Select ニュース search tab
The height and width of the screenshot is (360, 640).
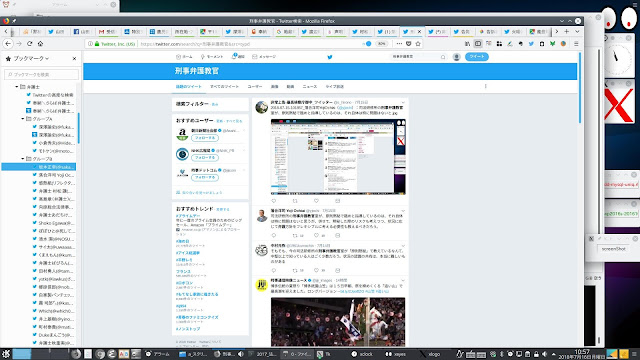pos(309,87)
